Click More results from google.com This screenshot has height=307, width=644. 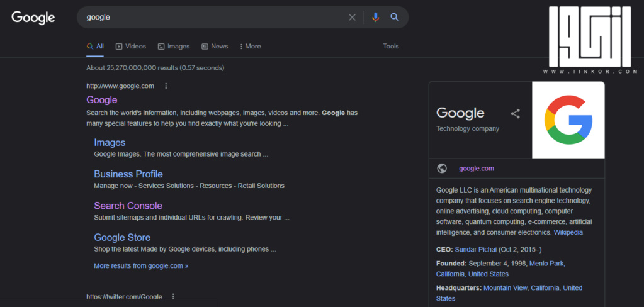[141, 265]
